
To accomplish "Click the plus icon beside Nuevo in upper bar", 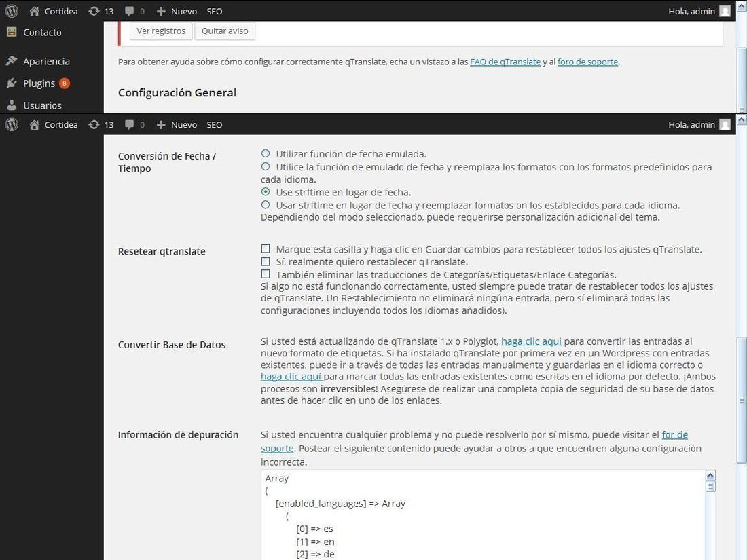I will (161, 11).
